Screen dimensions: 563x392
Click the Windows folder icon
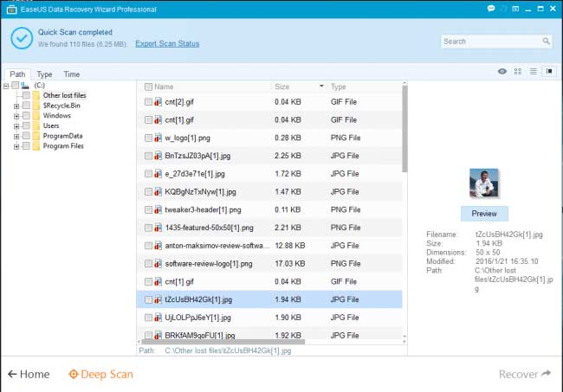(36, 115)
